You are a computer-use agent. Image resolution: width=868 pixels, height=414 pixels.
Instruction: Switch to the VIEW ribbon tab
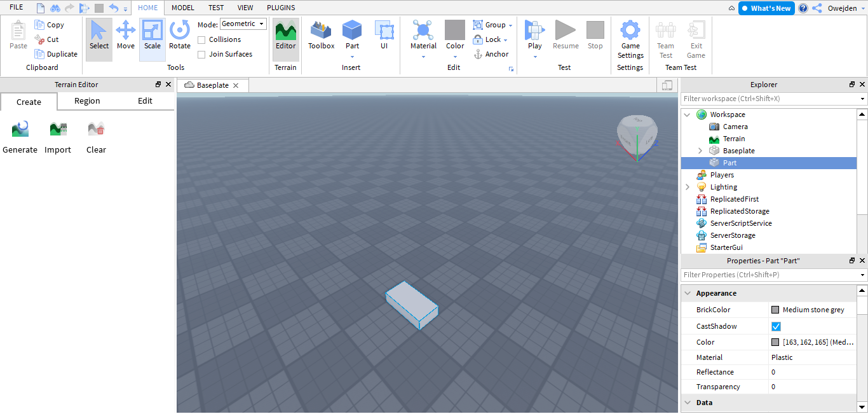245,8
